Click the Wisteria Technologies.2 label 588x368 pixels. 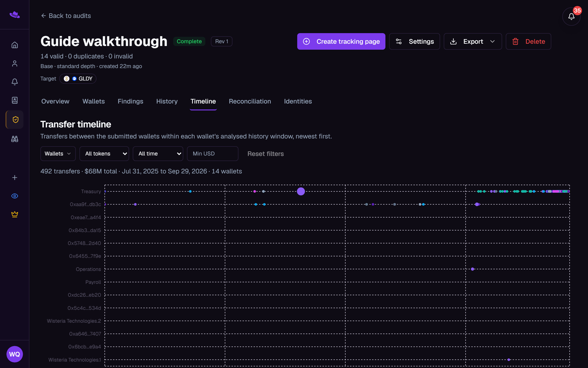[x=74, y=321]
